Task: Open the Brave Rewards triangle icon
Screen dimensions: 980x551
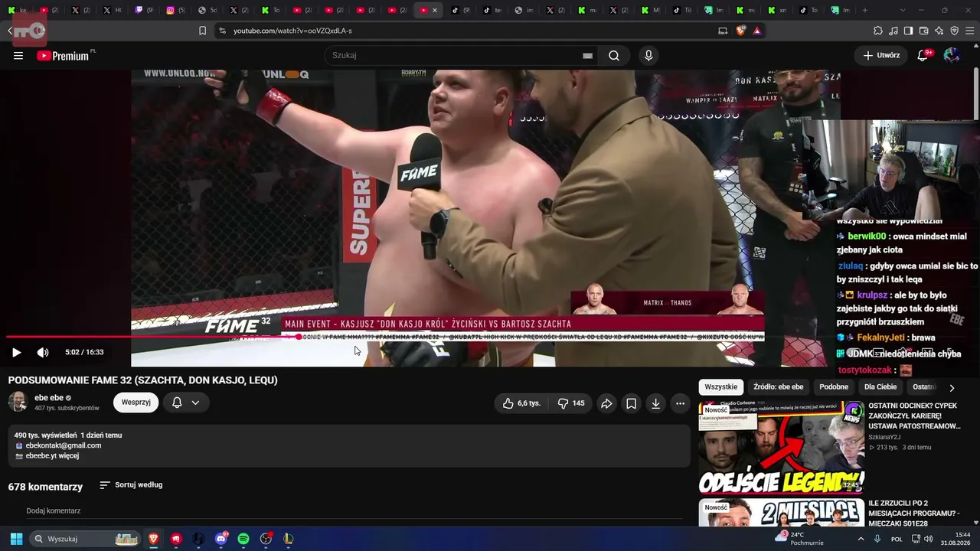Action: click(x=757, y=31)
